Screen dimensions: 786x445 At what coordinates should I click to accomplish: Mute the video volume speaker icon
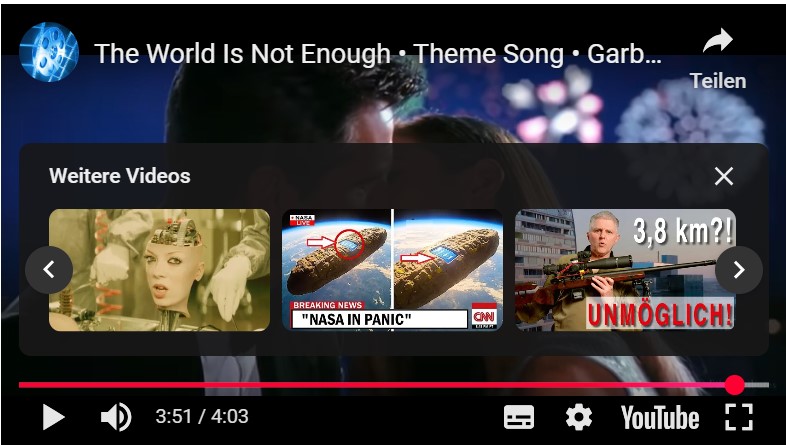pyautogui.click(x=116, y=417)
